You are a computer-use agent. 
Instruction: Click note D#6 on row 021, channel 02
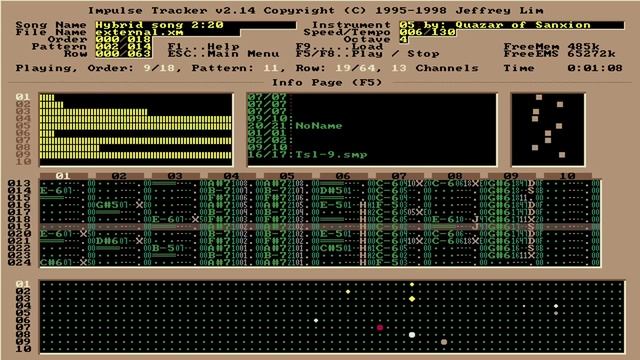pyautogui.click(x=107, y=241)
